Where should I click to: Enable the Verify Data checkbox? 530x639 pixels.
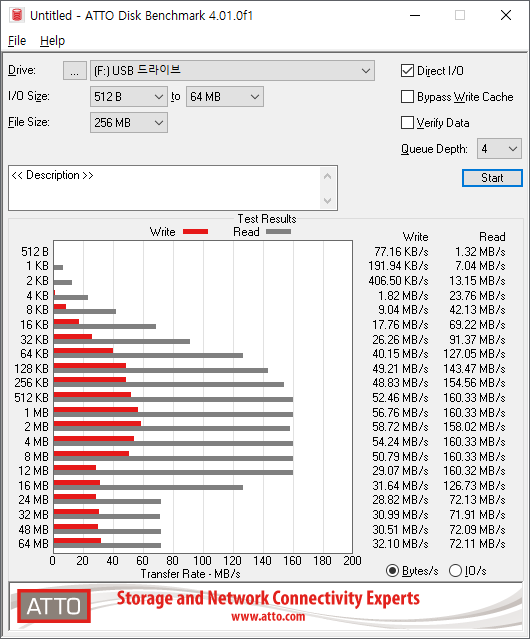(407, 123)
